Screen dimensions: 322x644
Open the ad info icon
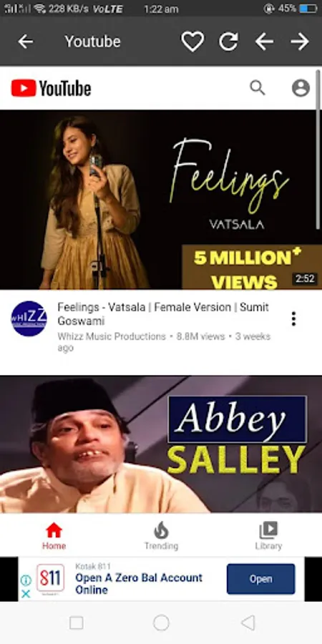(x=26, y=580)
